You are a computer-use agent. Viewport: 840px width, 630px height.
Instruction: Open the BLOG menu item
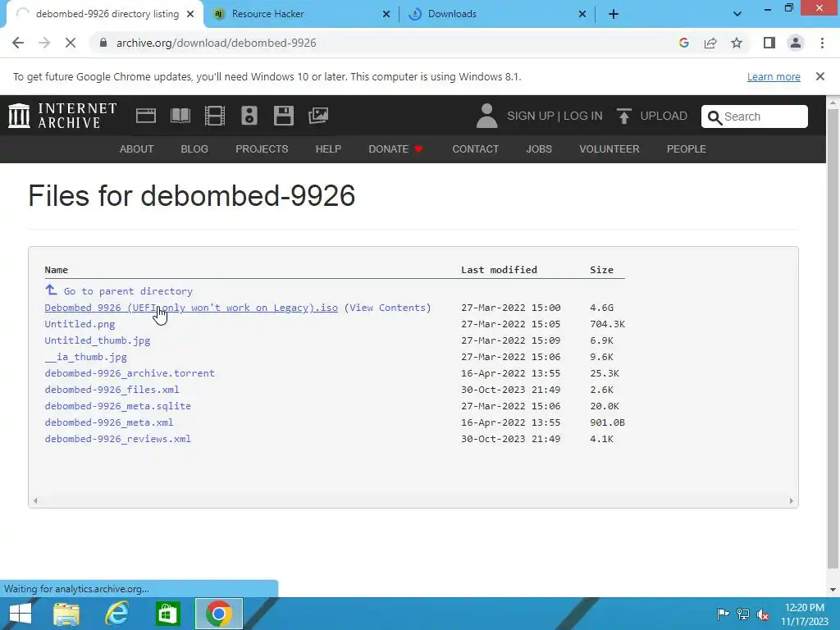194,149
